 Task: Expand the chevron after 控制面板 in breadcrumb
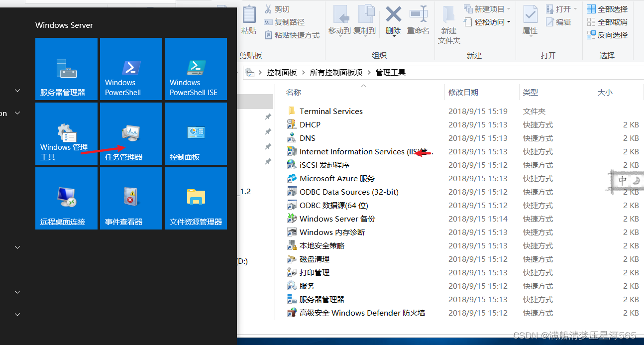(x=303, y=72)
